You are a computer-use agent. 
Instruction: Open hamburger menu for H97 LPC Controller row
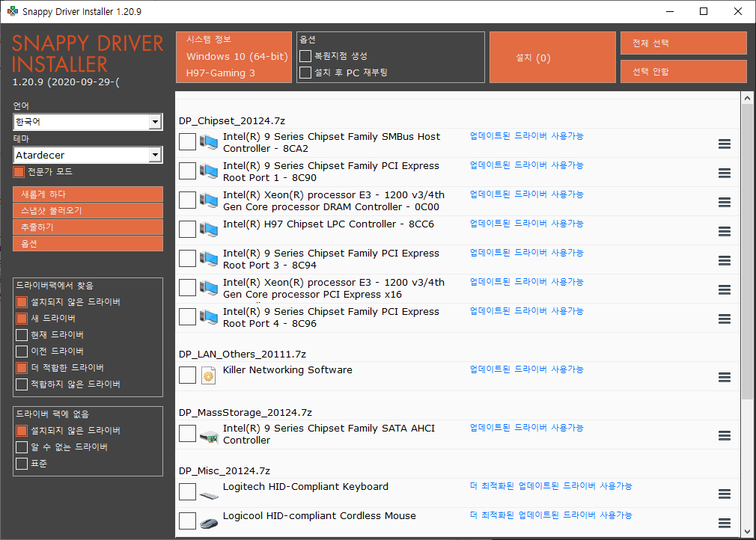(x=724, y=231)
